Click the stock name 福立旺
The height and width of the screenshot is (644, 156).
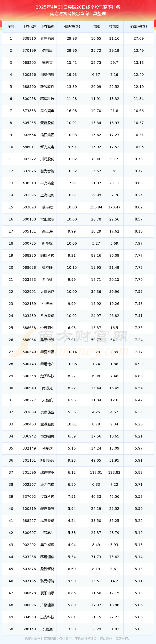(x=47, y=268)
